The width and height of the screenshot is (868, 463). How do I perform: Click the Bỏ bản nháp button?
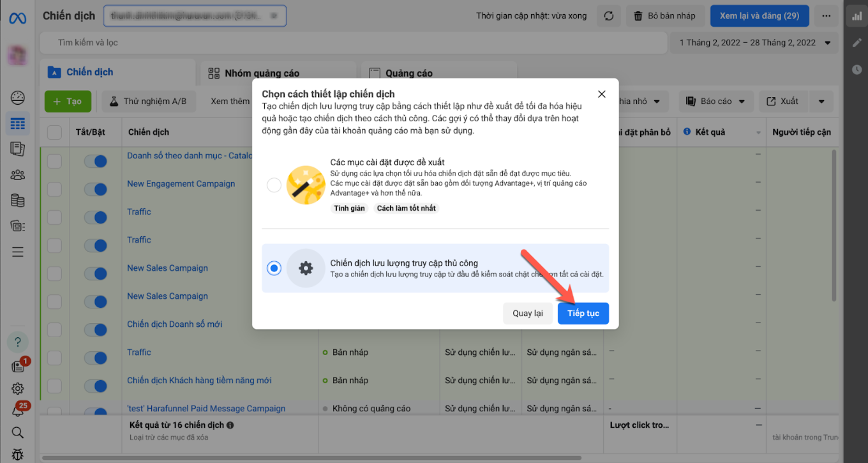pyautogui.click(x=665, y=16)
